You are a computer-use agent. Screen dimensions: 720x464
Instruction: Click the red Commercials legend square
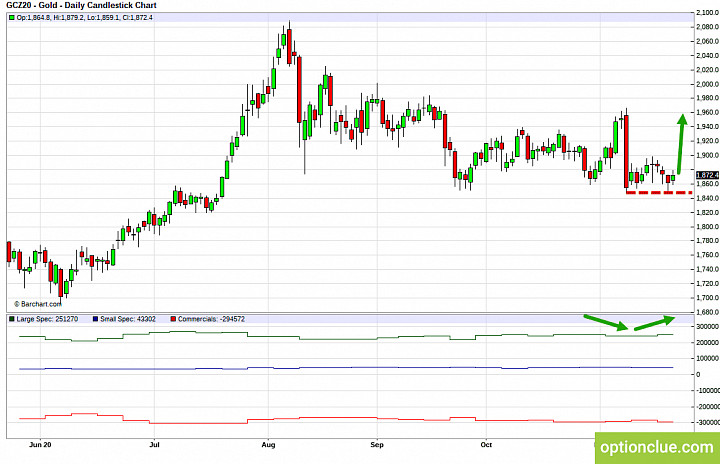pyautogui.click(x=173, y=319)
